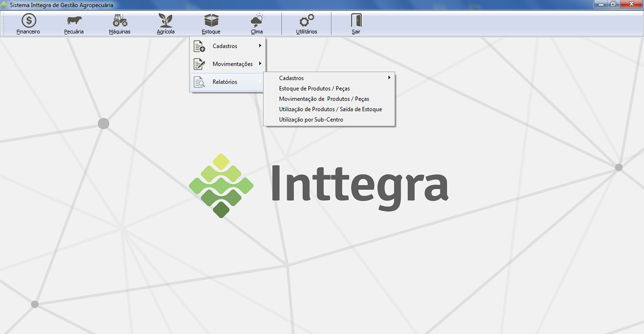Open the Financeiro dollar icon
Viewport: 644px width, 334px height.
[28, 21]
